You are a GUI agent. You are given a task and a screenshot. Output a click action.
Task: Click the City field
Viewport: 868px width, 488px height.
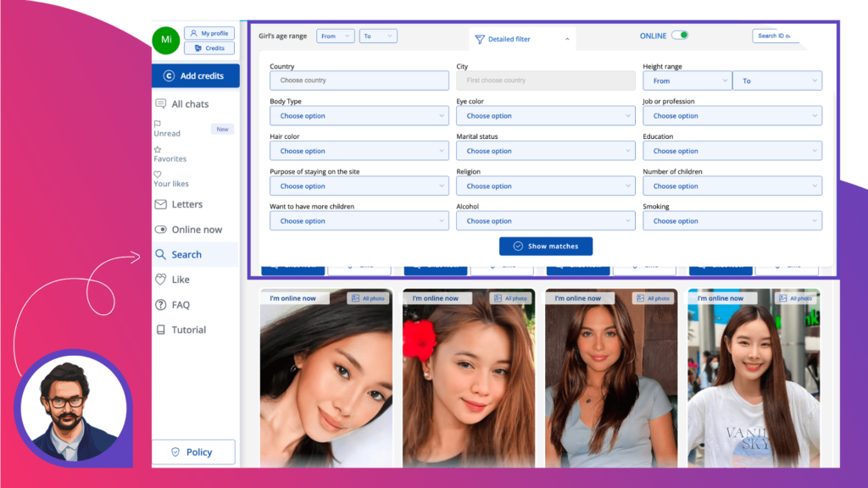click(546, 80)
